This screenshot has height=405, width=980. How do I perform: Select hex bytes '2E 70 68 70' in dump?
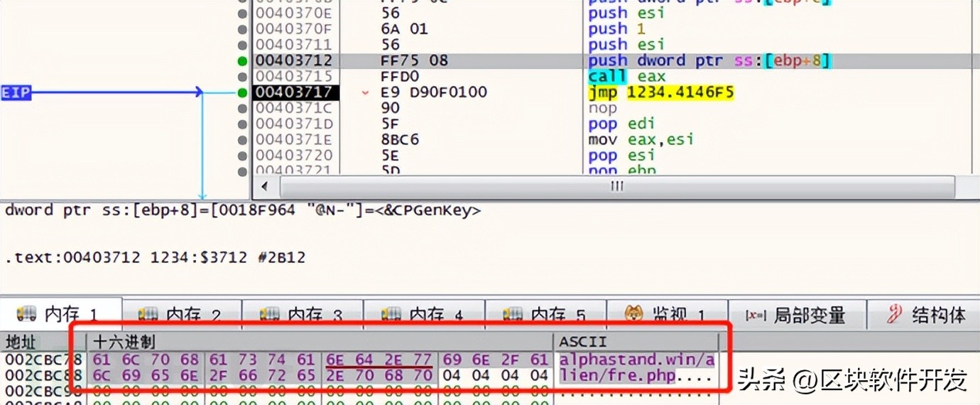pyautogui.click(x=379, y=374)
